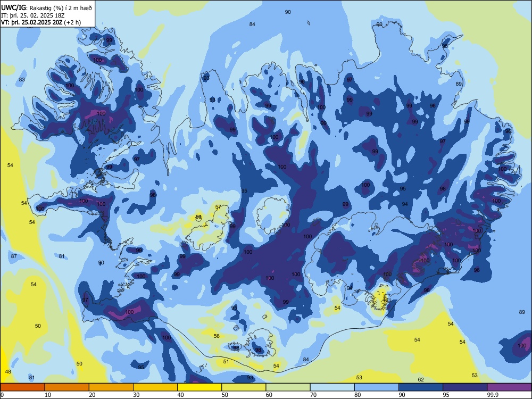The height and width of the screenshot is (399, 532).
Task: Click the purple legend swatch above 99.9
Action: [509, 387]
